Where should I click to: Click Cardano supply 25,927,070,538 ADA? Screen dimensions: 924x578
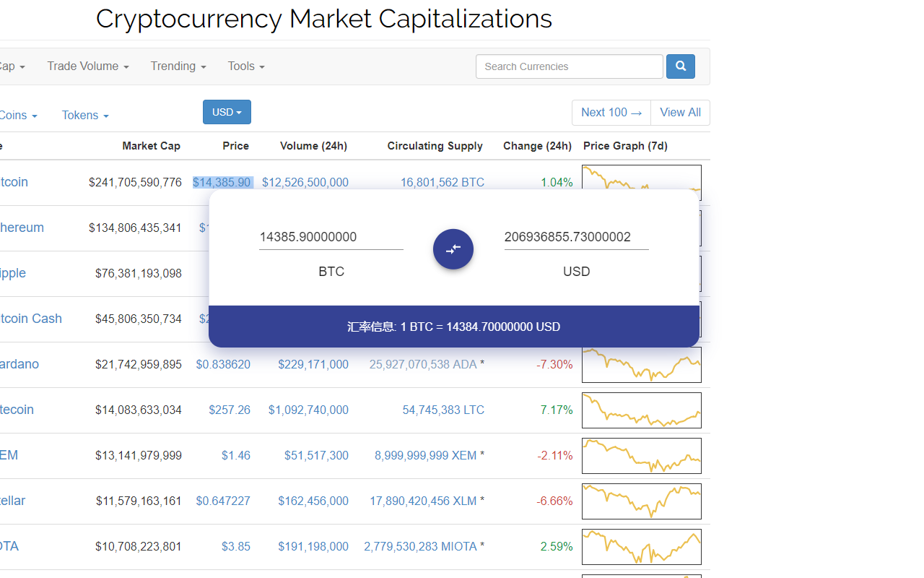[x=423, y=365]
